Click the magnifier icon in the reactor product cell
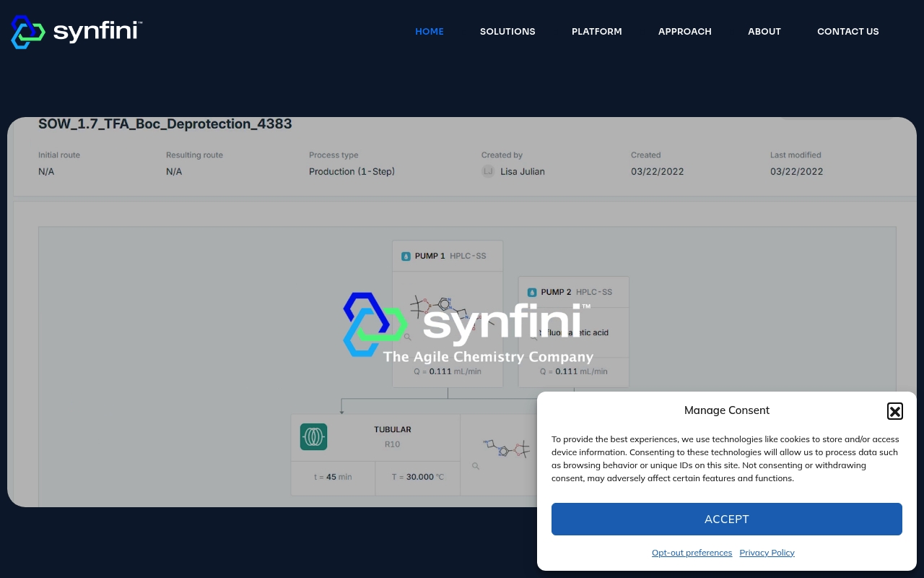Screen dimensions: 924x578 (476, 466)
